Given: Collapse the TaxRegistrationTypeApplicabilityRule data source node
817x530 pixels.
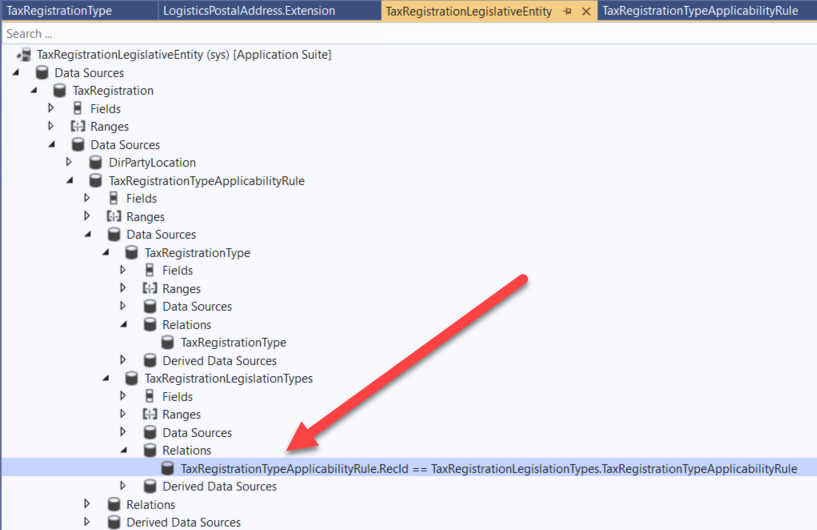Looking at the screenshot, I should 69,180.
